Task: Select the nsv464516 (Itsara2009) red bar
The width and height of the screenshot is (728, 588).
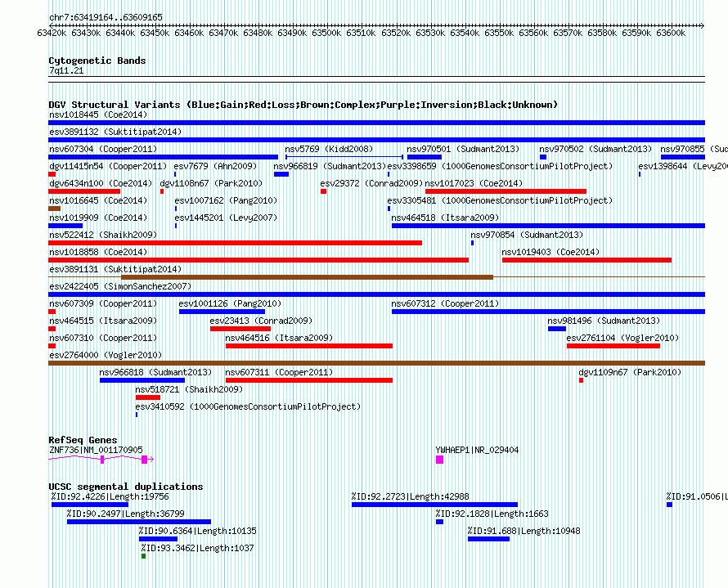Action: 309,346
